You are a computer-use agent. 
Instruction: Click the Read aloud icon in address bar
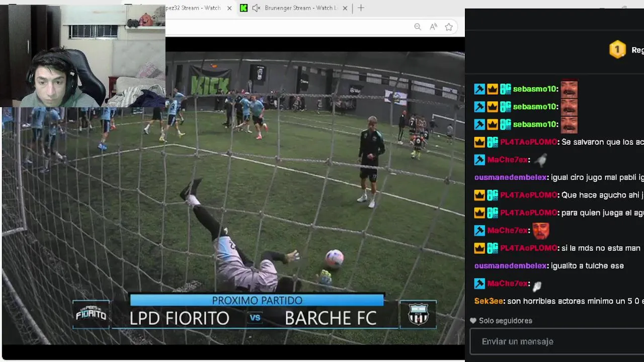(433, 27)
